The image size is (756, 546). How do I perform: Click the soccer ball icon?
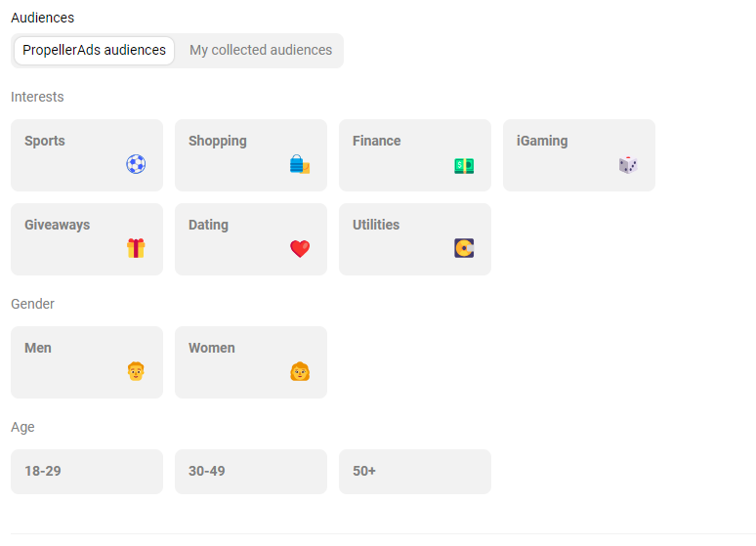[136, 164]
